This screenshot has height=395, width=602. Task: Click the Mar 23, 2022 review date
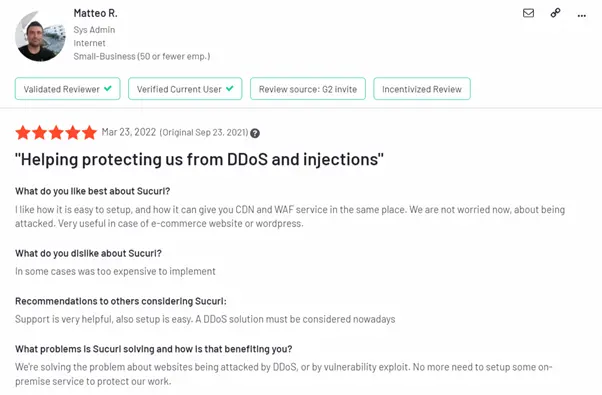(x=129, y=132)
